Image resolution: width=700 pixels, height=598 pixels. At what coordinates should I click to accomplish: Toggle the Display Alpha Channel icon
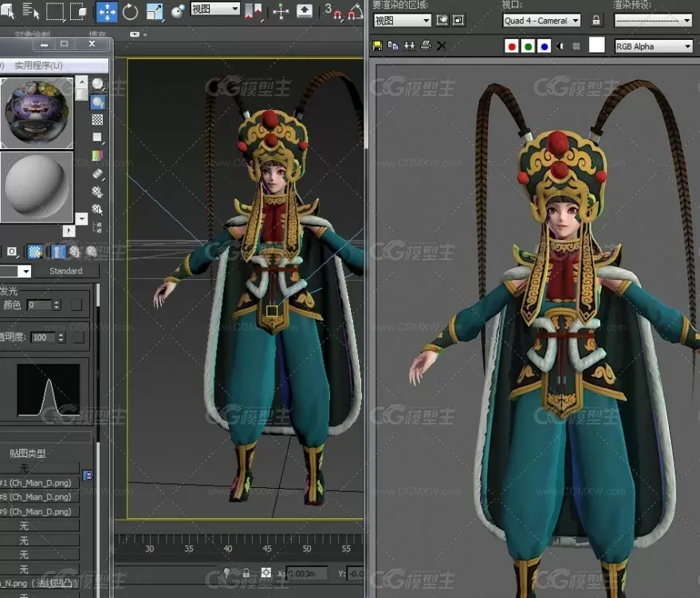(x=560, y=46)
